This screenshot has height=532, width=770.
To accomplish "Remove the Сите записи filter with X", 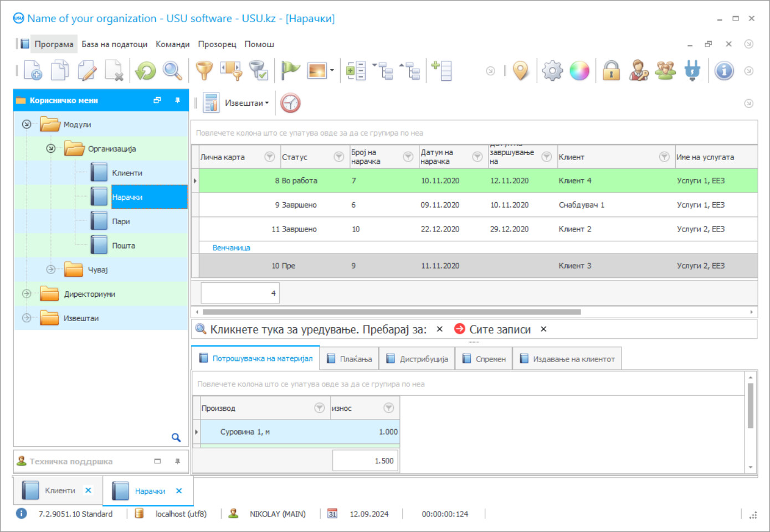I will (x=543, y=329).
